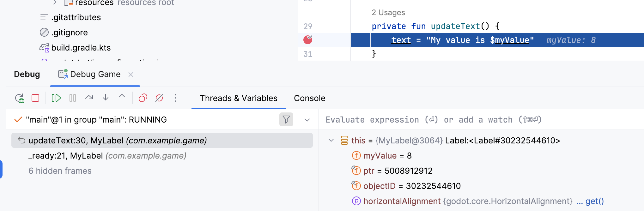Step out of current function
The image size is (644, 211).
[122, 98]
